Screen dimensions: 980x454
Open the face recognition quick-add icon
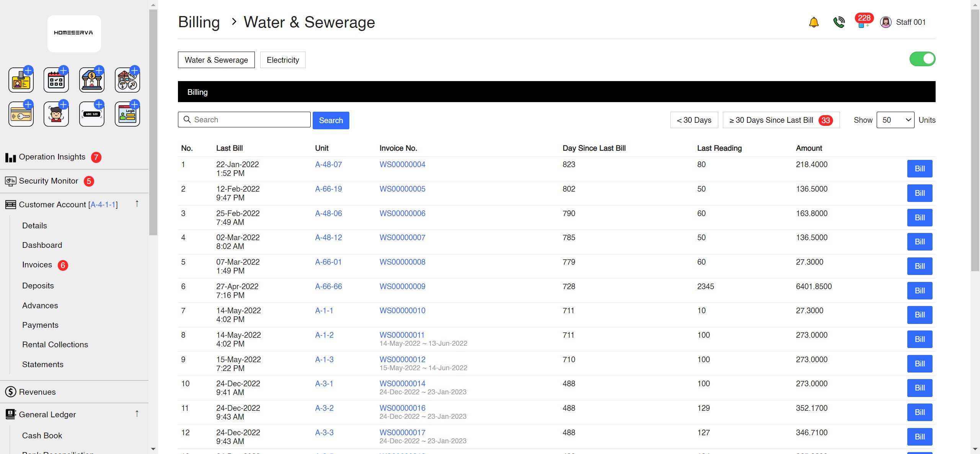pyautogui.click(x=56, y=114)
